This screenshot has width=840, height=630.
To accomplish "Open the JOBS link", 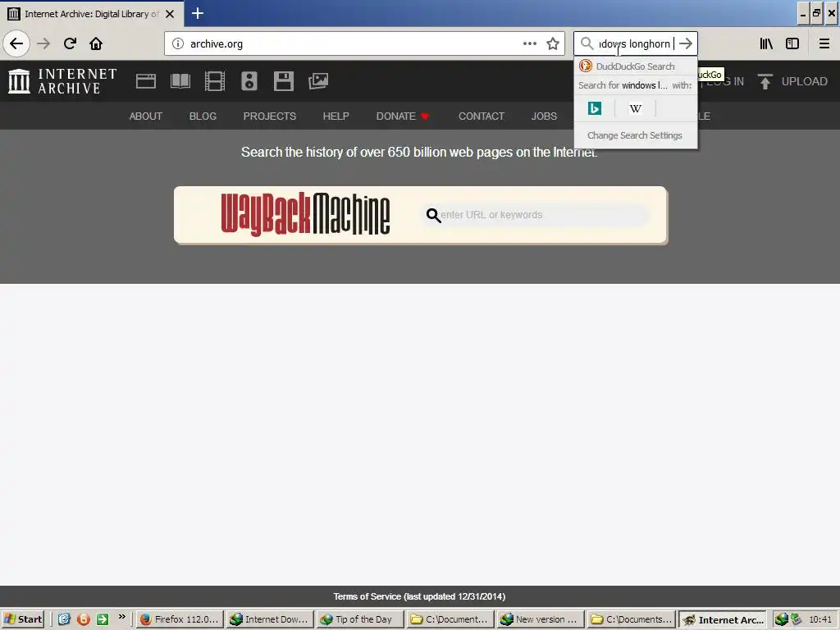I will tap(544, 116).
